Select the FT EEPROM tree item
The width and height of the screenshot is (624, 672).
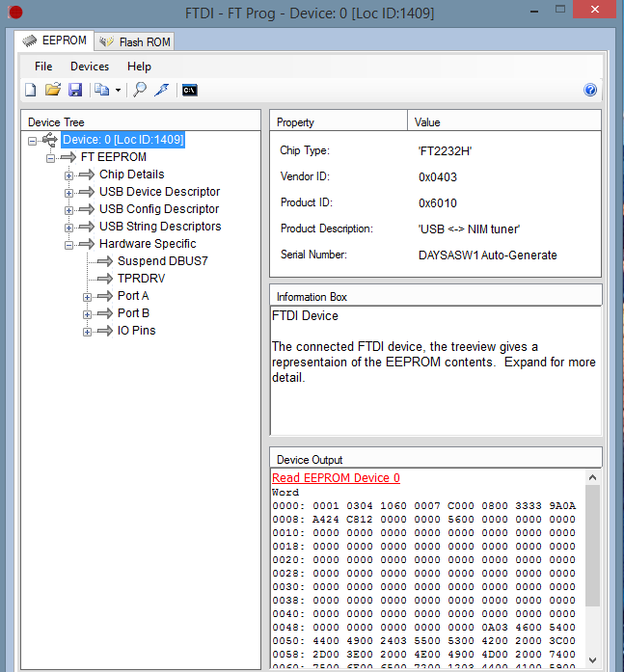114,157
